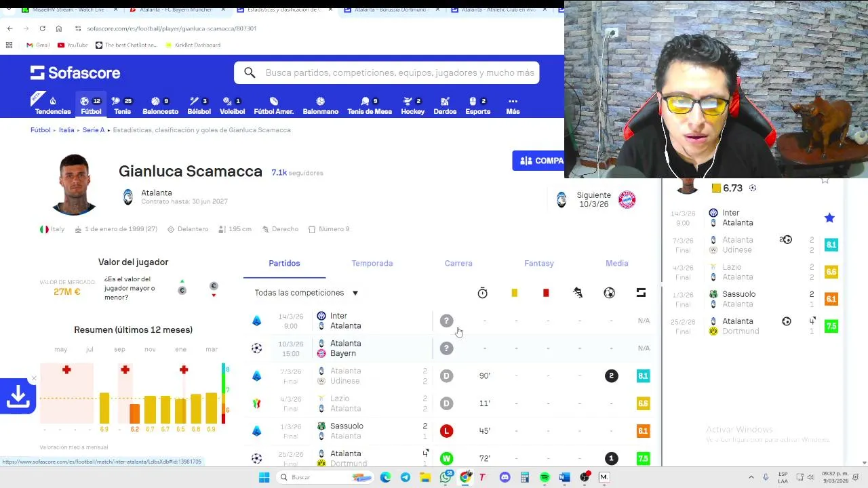Close the red-cross dismiss icon above download
This screenshot has width=868, height=488.
(x=33, y=378)
